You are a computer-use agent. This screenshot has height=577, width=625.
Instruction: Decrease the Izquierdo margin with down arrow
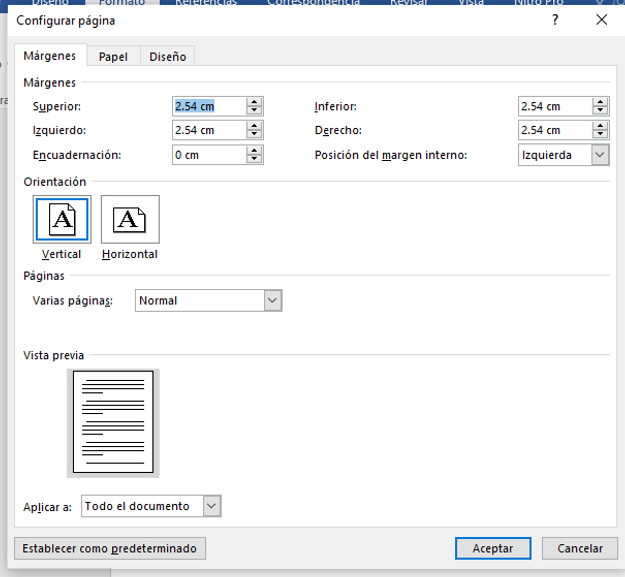[x=255, y=135]
